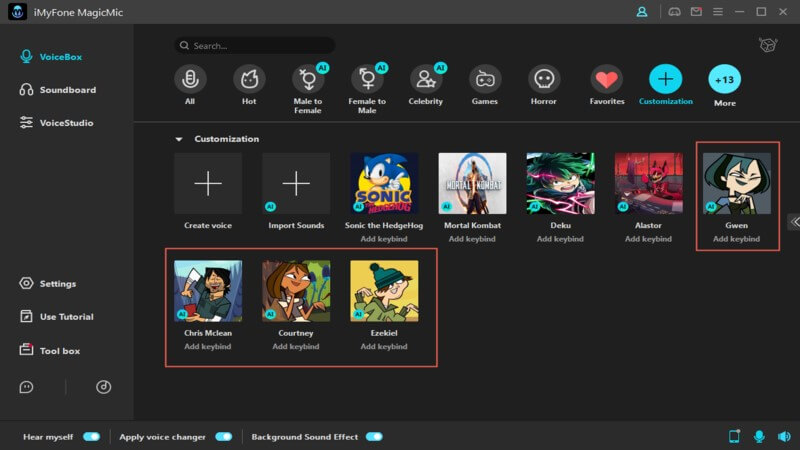
Task: Open Use Tutorial in the sidebar
Action: coord(57,316)
